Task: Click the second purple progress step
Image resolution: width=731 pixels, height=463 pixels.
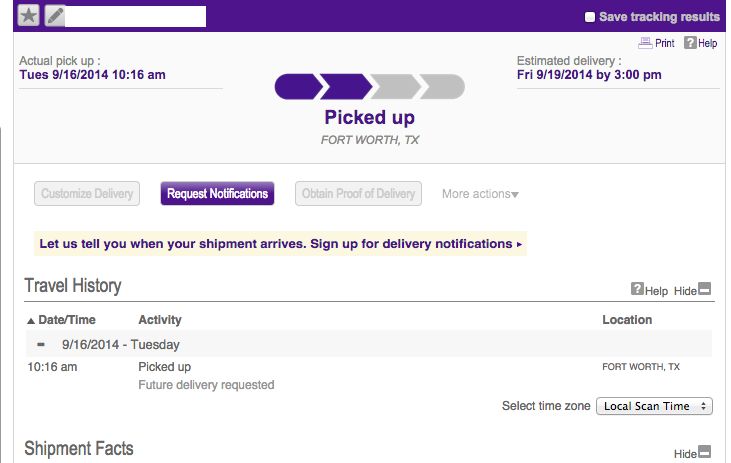Action: (x=345, y=87)
